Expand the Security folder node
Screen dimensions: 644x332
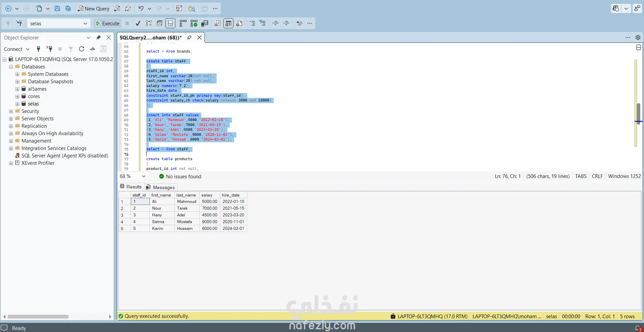[x=11, y=111]
